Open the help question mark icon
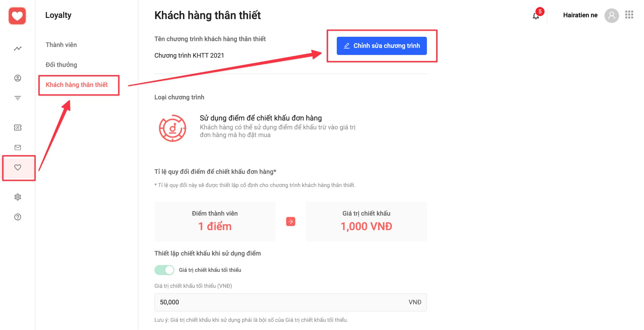Image resolution: width=644 pixels, height=330 pixels. click(18, 217)
